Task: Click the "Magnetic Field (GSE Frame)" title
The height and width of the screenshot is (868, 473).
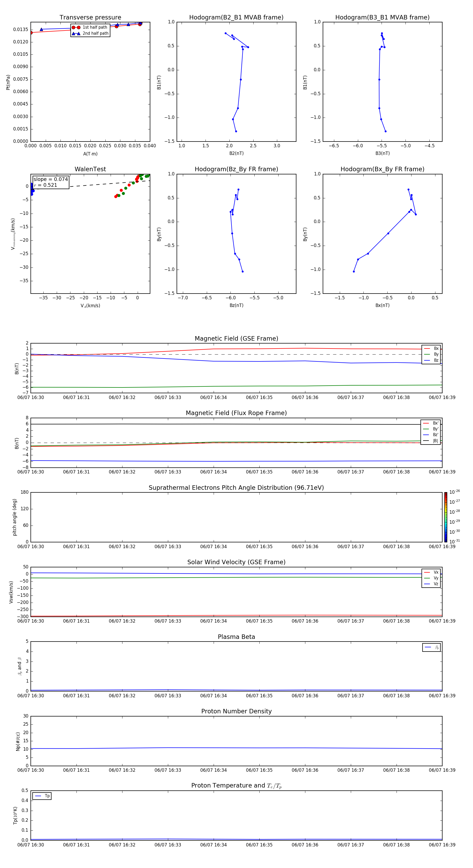Action: (x=236, y=339)
